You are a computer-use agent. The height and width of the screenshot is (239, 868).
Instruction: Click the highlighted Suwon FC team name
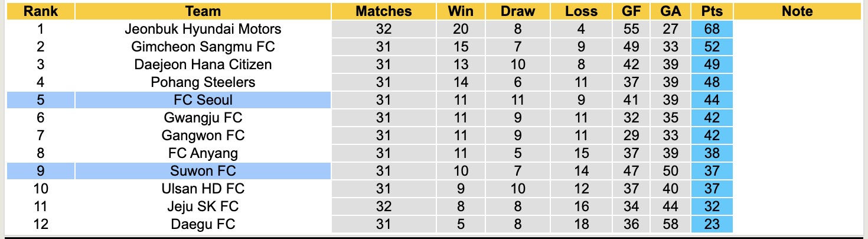(203, 171)
